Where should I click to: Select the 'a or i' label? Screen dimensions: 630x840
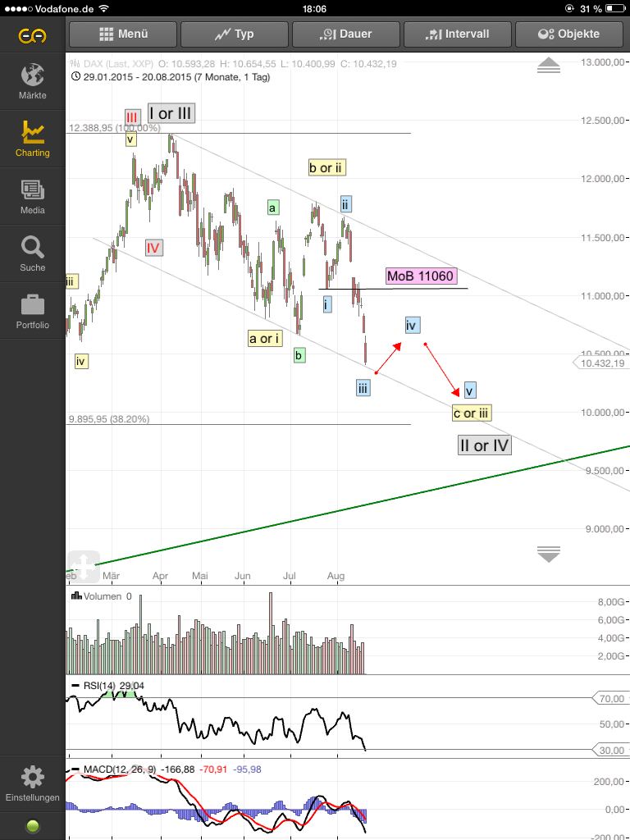(265, 339)
